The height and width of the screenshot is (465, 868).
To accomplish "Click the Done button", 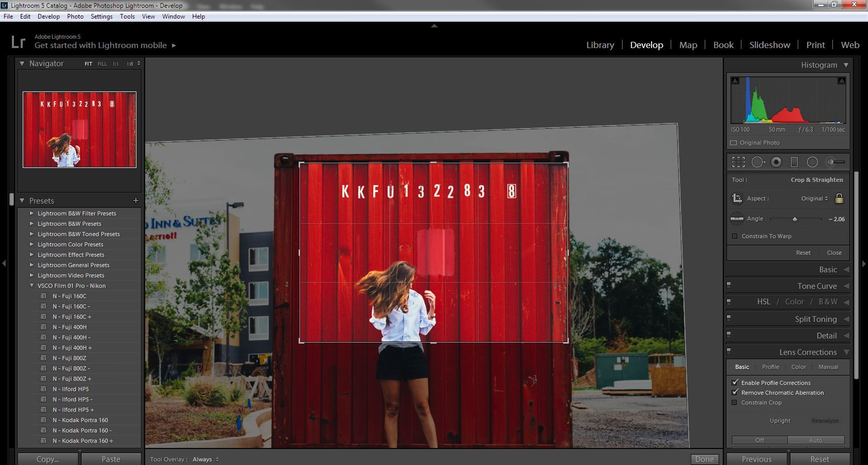I will pyautogui.click(x=705, y=459).
